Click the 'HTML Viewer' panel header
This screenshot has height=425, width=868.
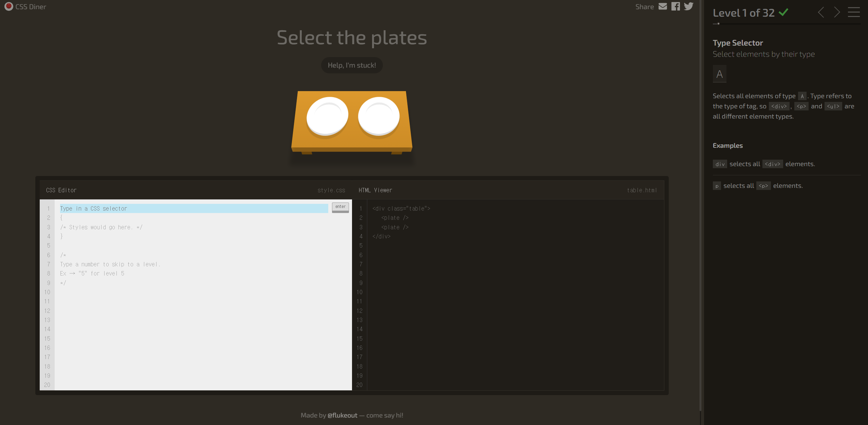375,190
